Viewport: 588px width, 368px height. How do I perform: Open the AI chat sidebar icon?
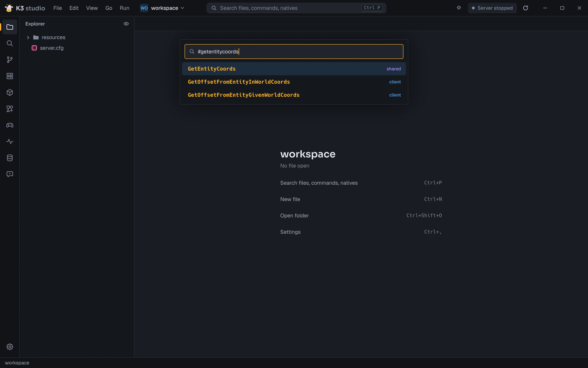[x=10, y=174]
